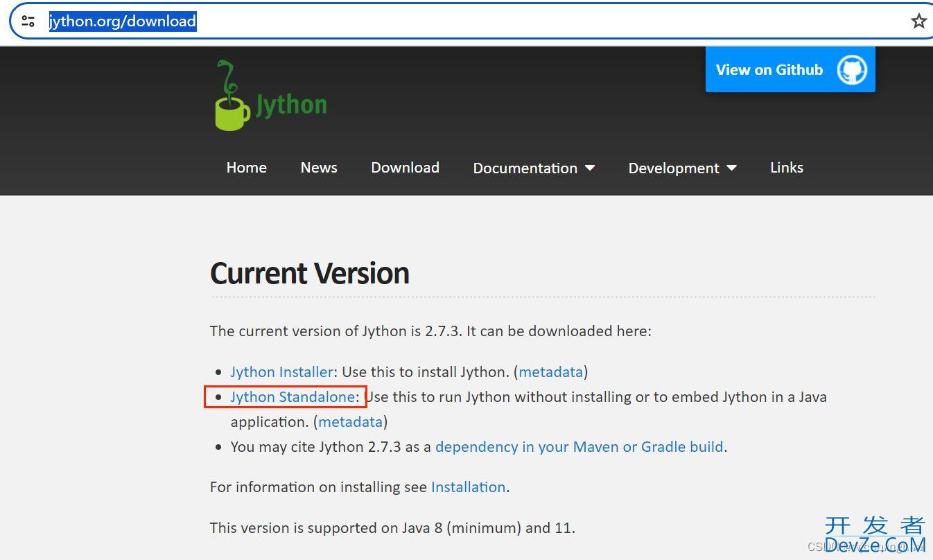
Task: Open metadata link for Jython Installer
Action: click(x=550, y=372)
